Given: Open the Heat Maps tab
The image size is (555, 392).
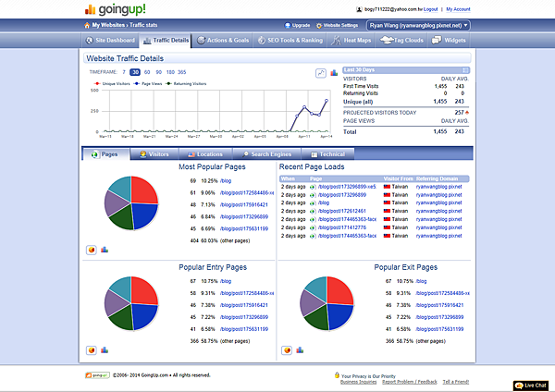Looking at the screenshot, I should pyautogui.click(x=351, y=41).
